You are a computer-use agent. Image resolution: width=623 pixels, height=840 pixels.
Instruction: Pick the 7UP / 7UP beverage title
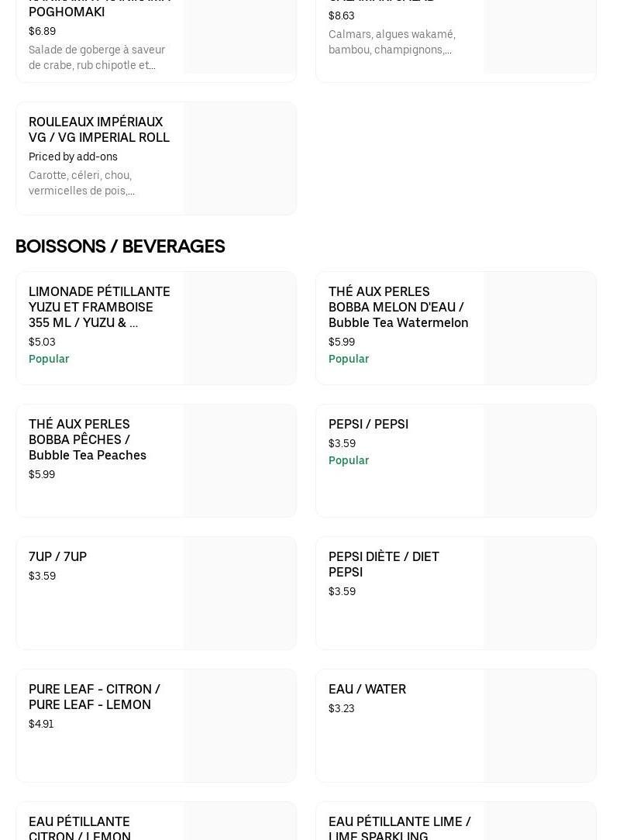tap(57, 556)
